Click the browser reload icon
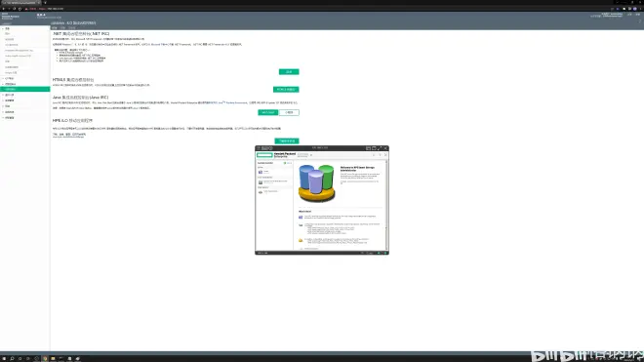The width and height of the screenshot is (644, 362). pyautogui.click(x=15, y=9)
